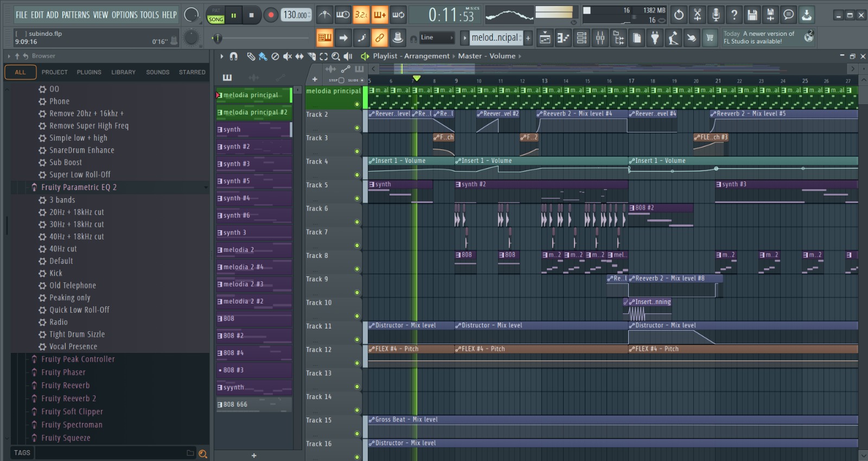Open the browser search magnifier icon
868x461 pixels.
tap(203, 454)
